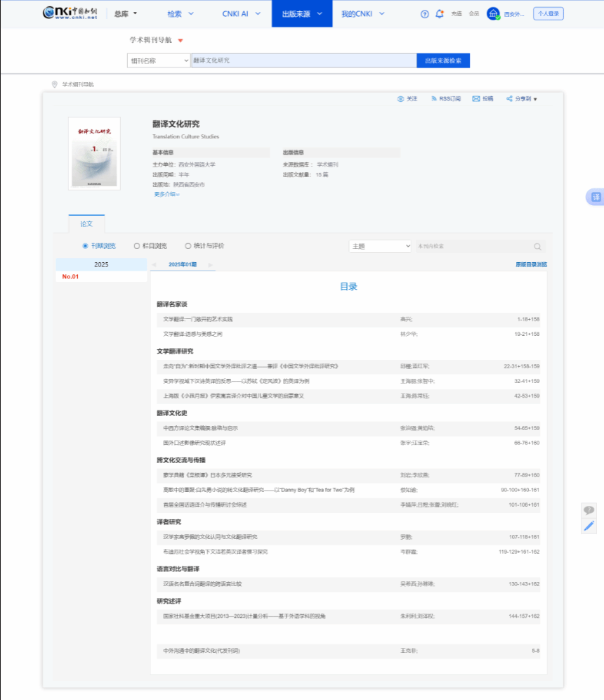Click the floating pencil edit icon
604x700 pixels.
pos(589,526)
